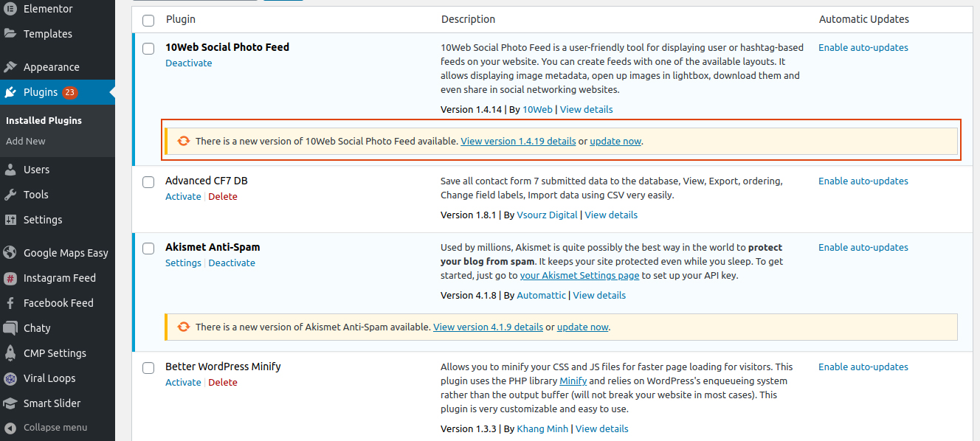Screen dimensions: 980x441
Task: Delete the Advanced CF7 DB plugin
Action: coord(223,196)
